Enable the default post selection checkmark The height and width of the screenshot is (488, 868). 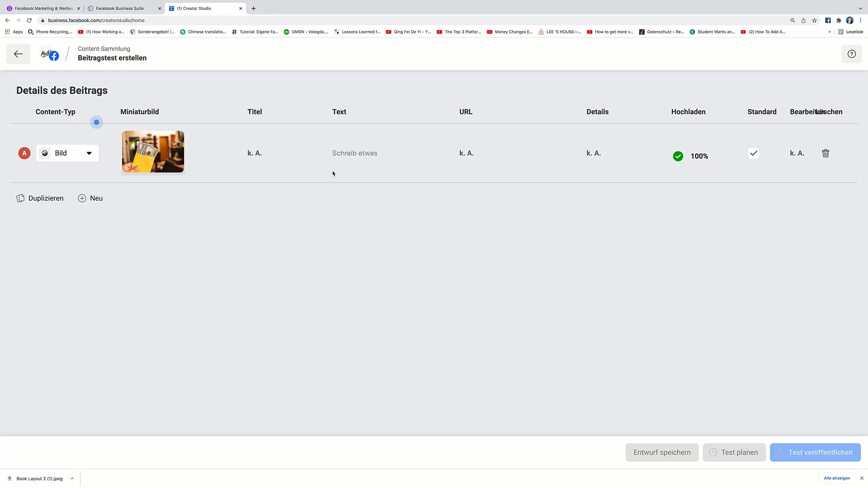coord(754,153)
